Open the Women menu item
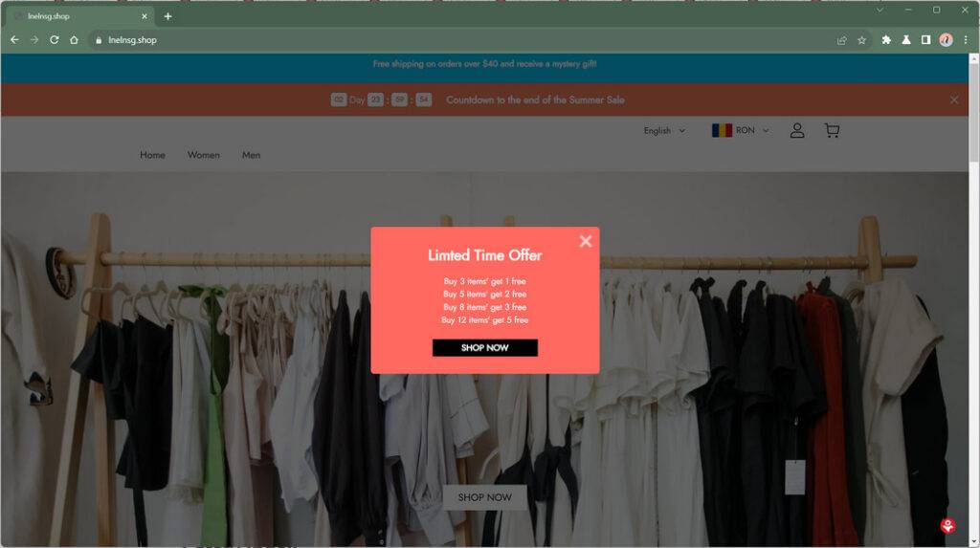Screen dimensions: 980x548 point(204,155)
